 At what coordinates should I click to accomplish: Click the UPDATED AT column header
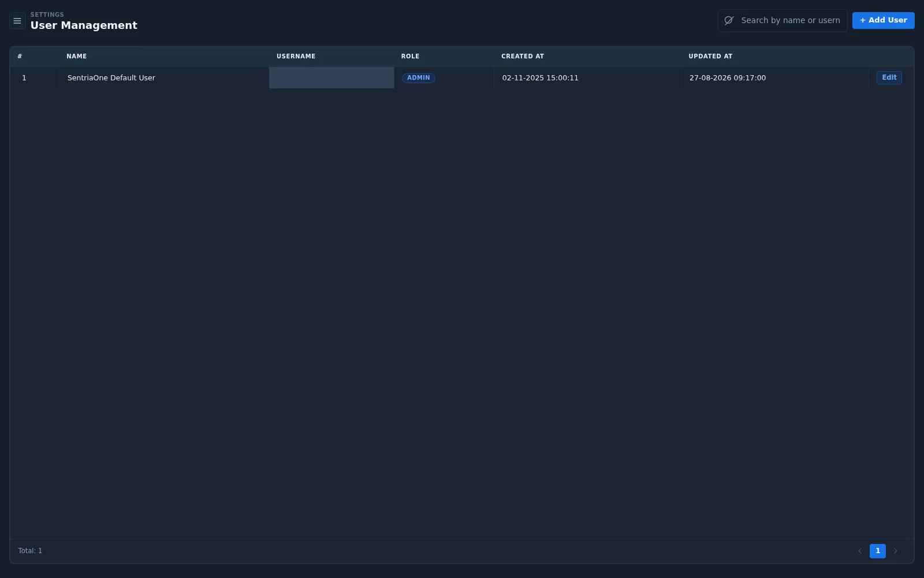(x=710, y=56)
